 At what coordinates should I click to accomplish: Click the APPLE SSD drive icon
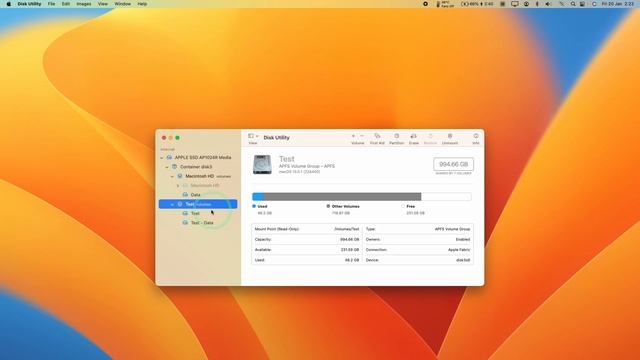point(169,158)
